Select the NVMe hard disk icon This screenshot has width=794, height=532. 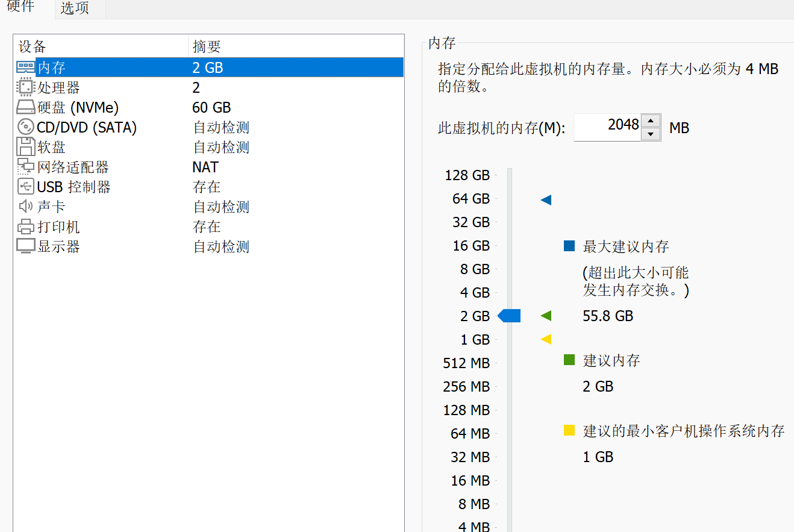tap(25, 108)
